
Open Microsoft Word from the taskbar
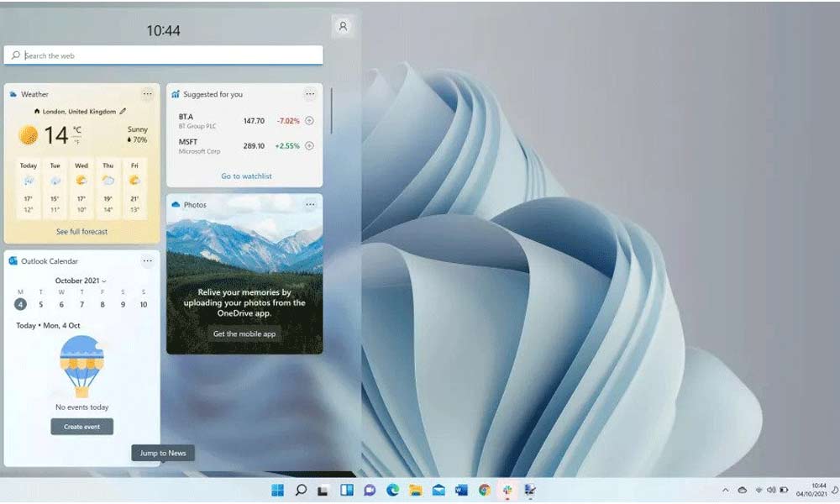461,488
